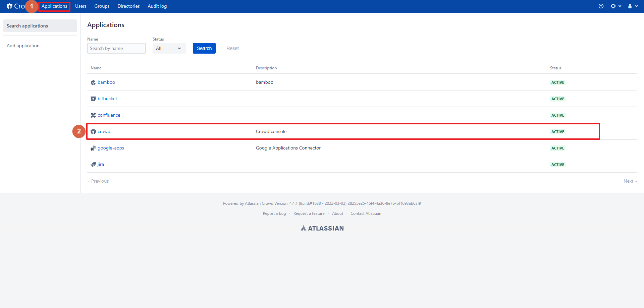Click ACTIVE badge in google-apps row
Screen dimensions: 644x308
click(558, 148)
